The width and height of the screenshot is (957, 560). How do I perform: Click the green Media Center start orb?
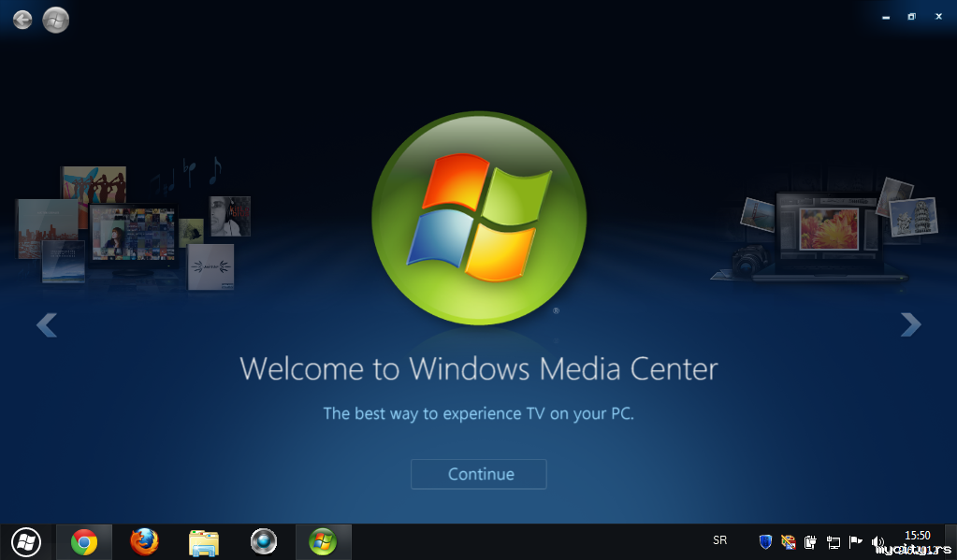coord(55,21)
